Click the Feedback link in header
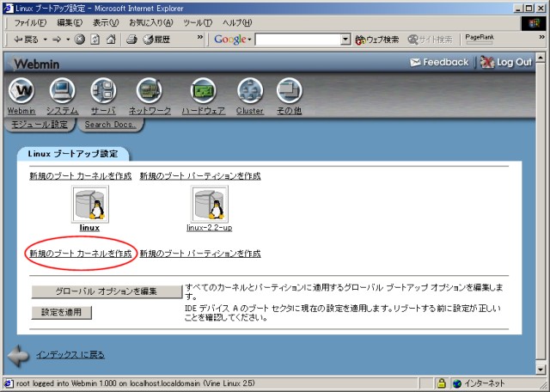 439,63
